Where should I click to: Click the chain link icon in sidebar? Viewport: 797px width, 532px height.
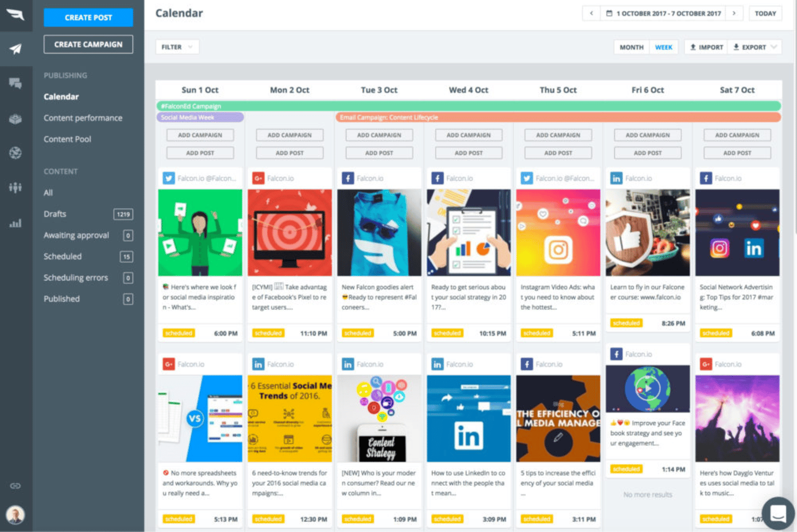coord(15,486)
